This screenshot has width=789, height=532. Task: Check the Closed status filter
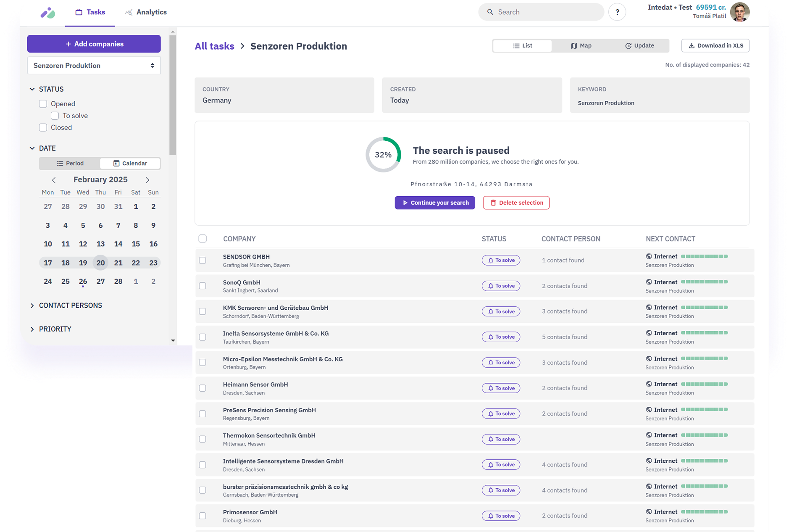pyautogui.click(x=43, y=127)
